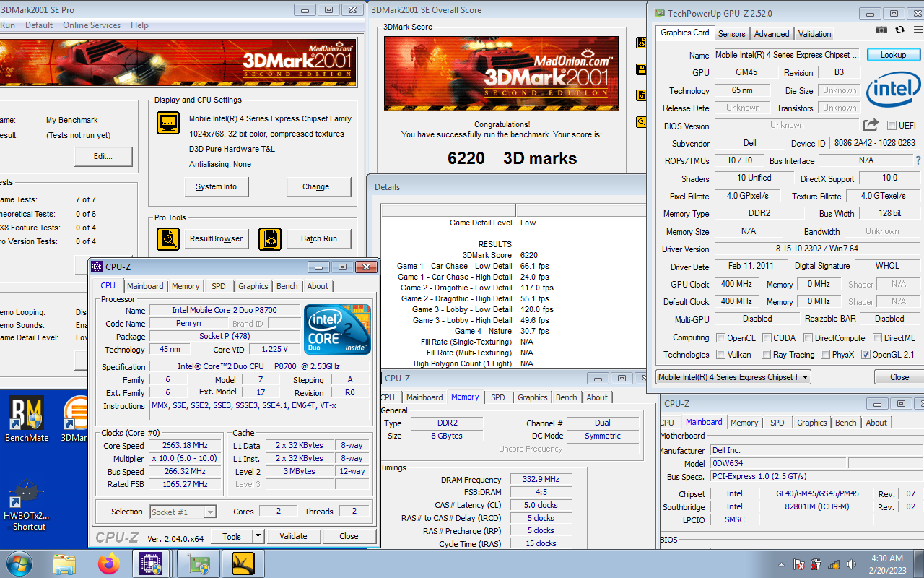
Task: Click the Batch Run icon
Action: (270, 238)
